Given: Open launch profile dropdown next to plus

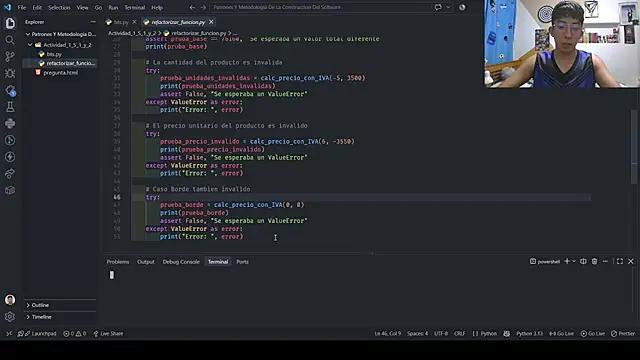Looking at the screenshot, I should (574, 262).
